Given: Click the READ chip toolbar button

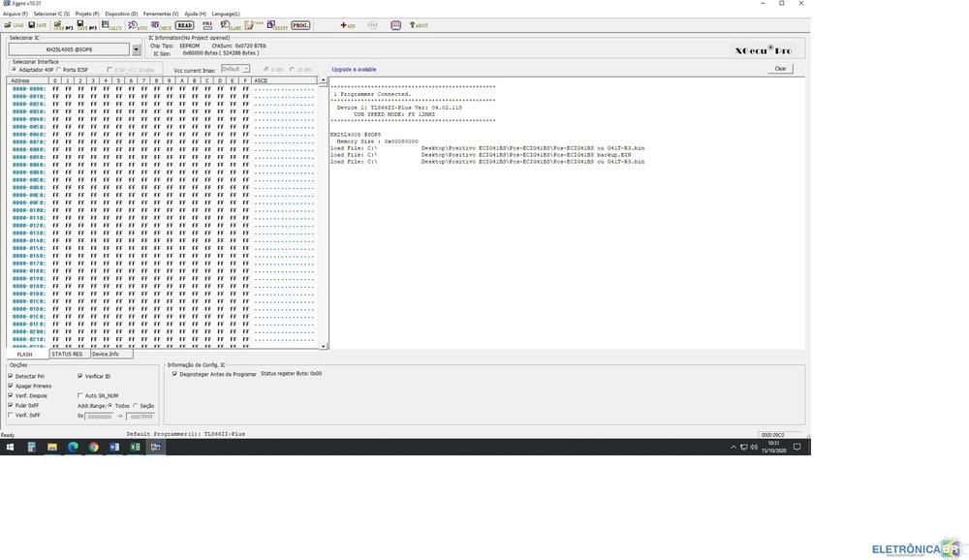Looking at the screenshot, I should click(184, 25).
